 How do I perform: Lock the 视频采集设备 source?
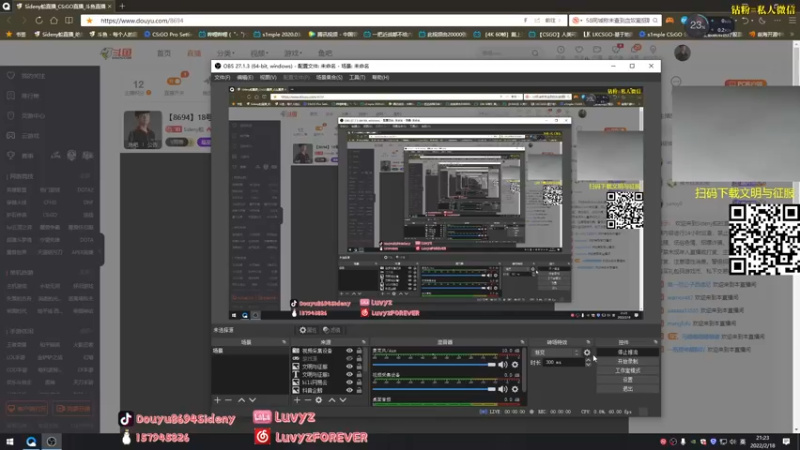359,351
